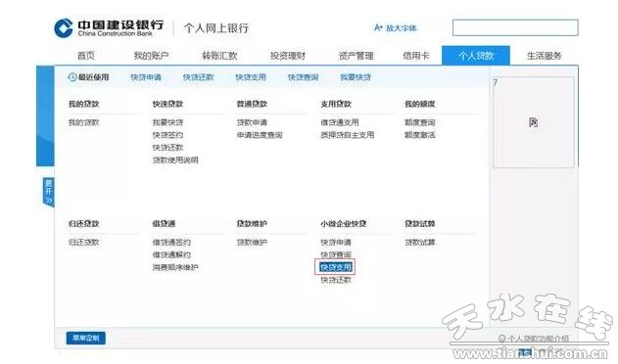Click the 贷款试算 link
The width and height of the screenshot is (618, 364).
[x=420, y=243]
